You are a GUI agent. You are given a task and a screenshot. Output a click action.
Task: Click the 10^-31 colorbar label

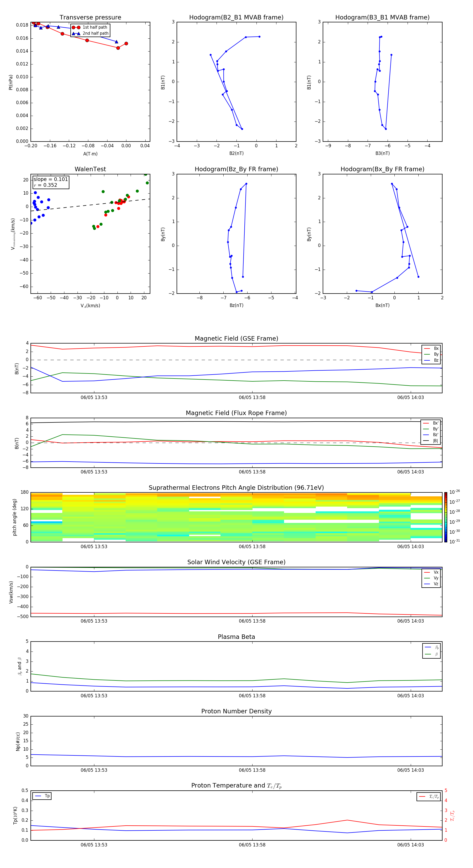(455, 542)
